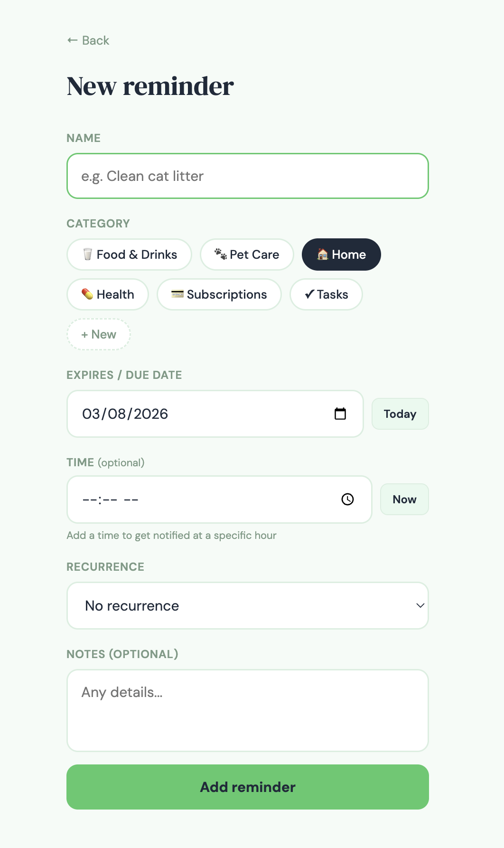Click the cup icon on Food & Drinks chip
The width and height of the screenshot is (504, 848).
tap(88, 254)
